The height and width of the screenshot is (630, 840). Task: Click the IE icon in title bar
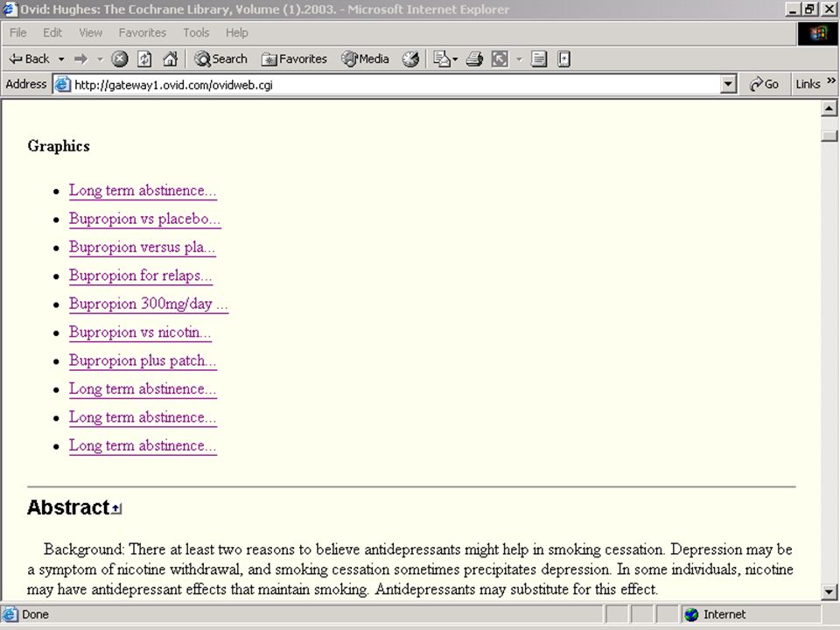pos(10,9)
